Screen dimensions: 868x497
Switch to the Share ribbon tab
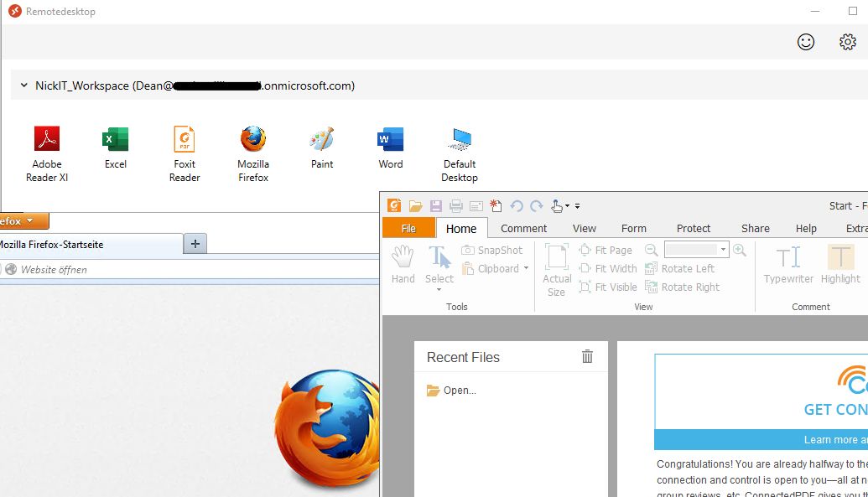755,228
